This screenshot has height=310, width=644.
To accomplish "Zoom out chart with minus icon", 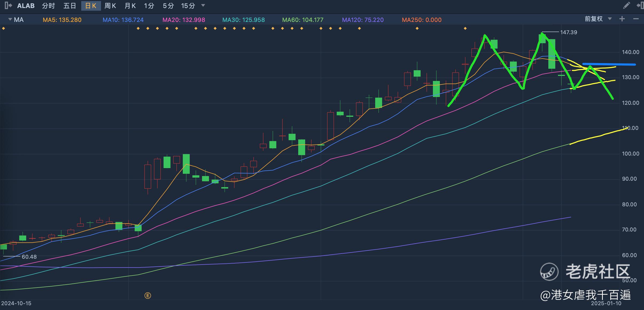I will pyautogui.click(x=636, y=19).
